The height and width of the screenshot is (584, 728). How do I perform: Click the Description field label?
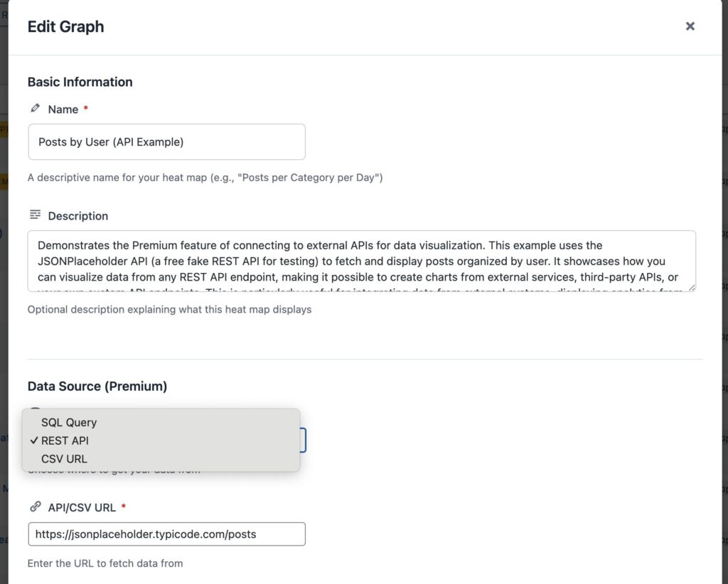78,216
